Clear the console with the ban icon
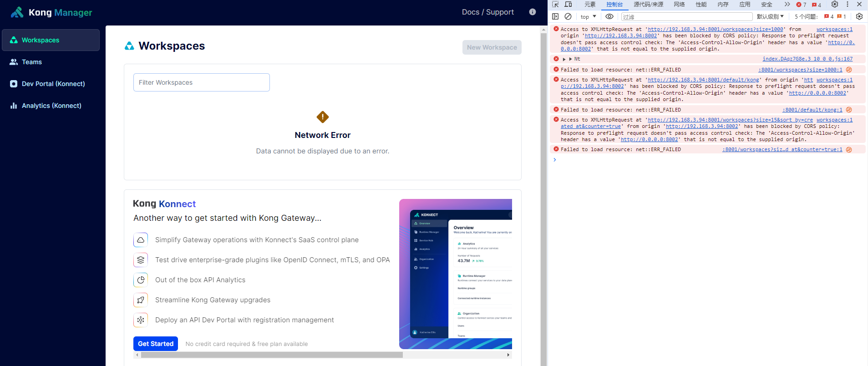 point(568,16)
